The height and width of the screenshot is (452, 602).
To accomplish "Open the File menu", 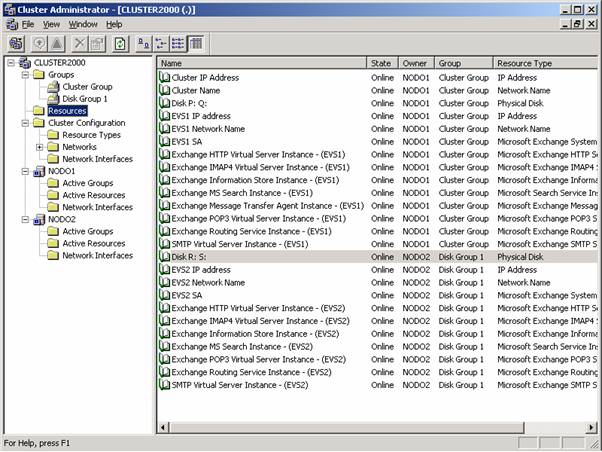I will [28, 25].
